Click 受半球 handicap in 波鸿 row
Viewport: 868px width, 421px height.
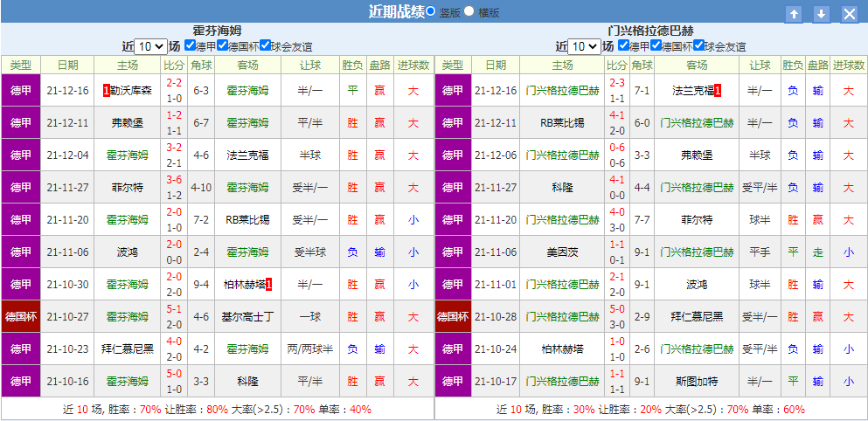pos(310,252)
